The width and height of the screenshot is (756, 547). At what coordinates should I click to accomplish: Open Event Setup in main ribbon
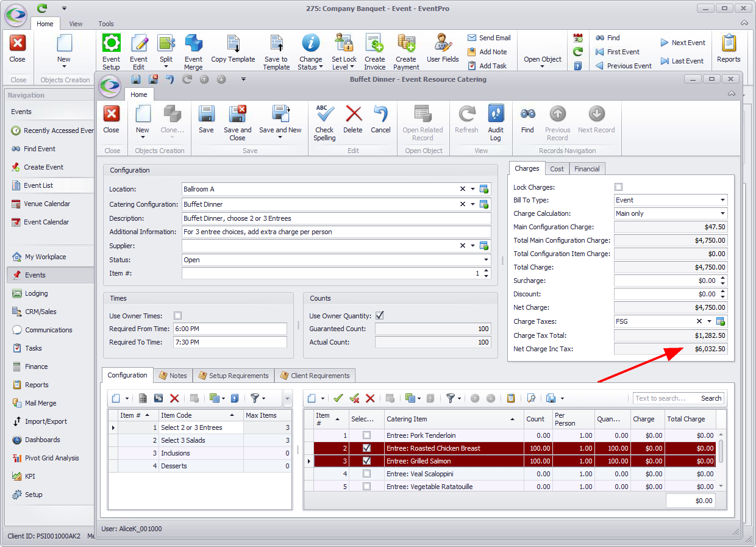pyautogui.click(x=111, y=52)
